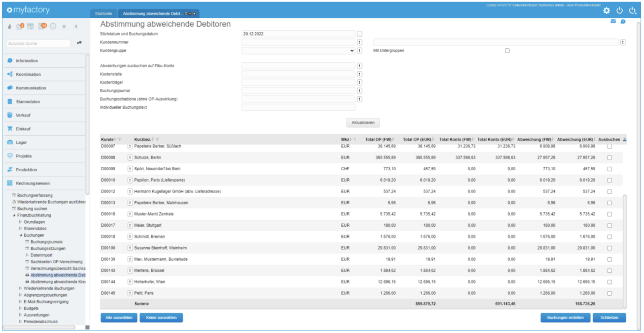Switch to the Startseite tab
Image resolution: width=644 pixels, height=333 pixels.
(x=103, y=14)
